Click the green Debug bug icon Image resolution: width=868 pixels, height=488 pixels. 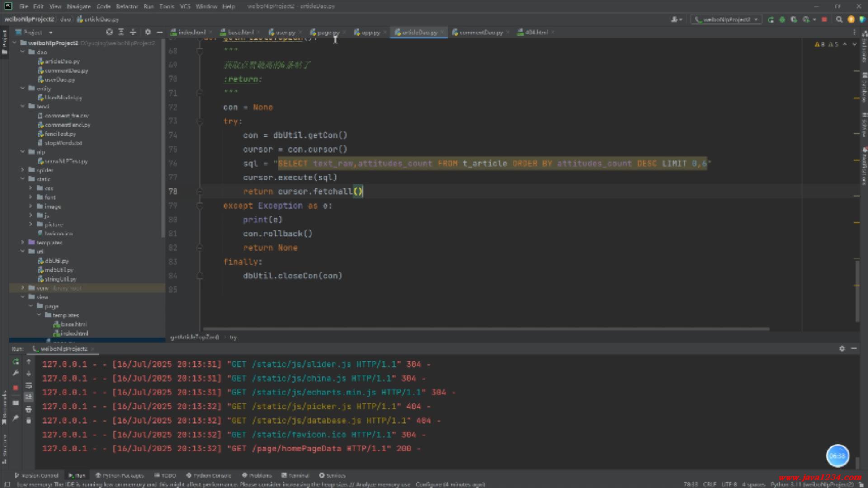coord(782,19)
